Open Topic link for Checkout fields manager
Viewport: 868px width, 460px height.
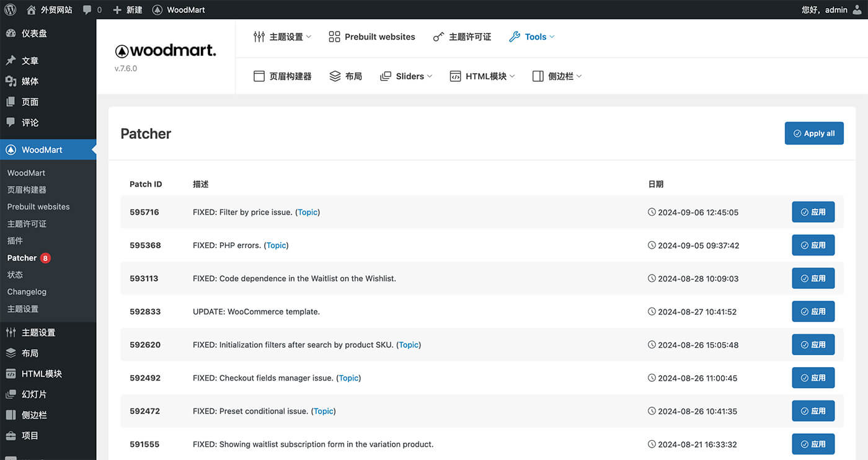348,378
